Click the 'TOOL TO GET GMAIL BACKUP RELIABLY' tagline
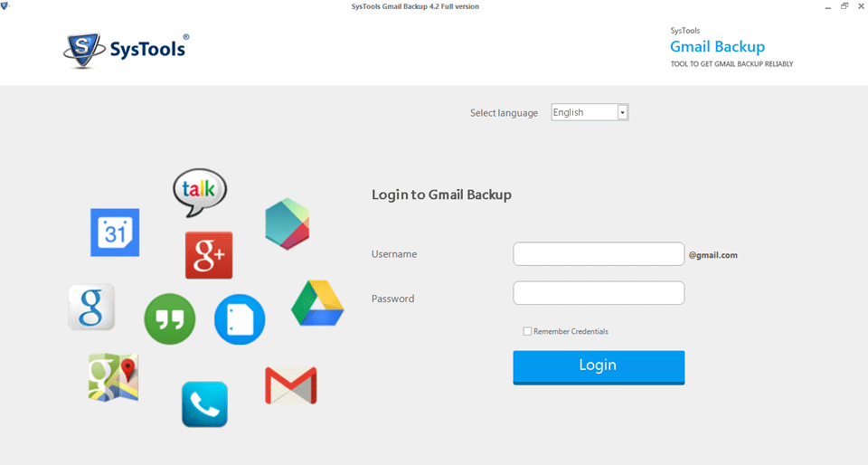 731,64
